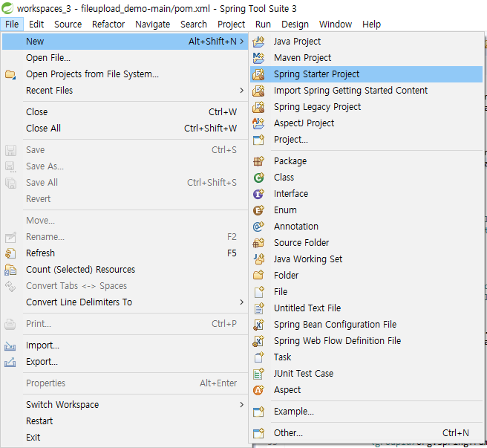Click the Spring Legacy Project icon

point(258,107)
